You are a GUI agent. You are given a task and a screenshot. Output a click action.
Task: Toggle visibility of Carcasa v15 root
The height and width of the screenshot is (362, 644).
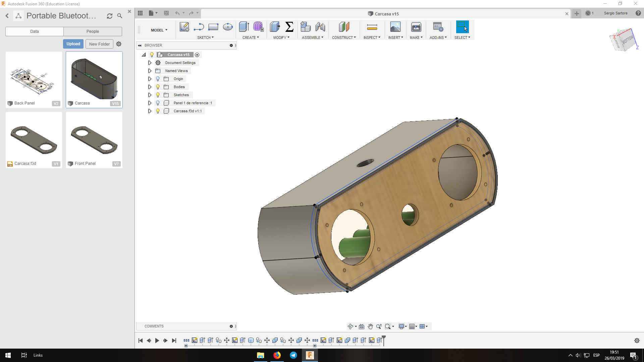(152, 55)
